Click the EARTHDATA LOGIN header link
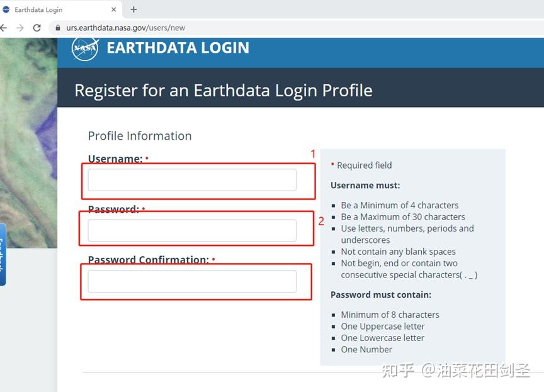The height and width of the screenshot is (392, 544). coord(178,47)
